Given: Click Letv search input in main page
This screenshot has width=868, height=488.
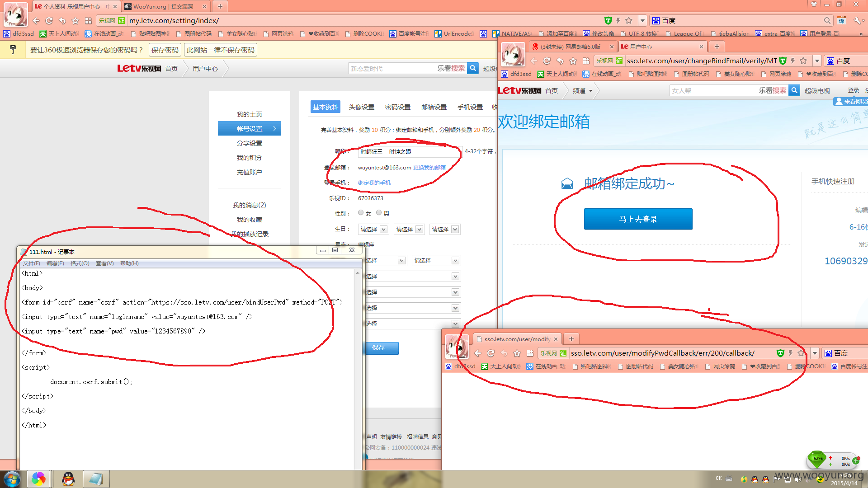Looking at the screenshot, I should tap(392, 68).
